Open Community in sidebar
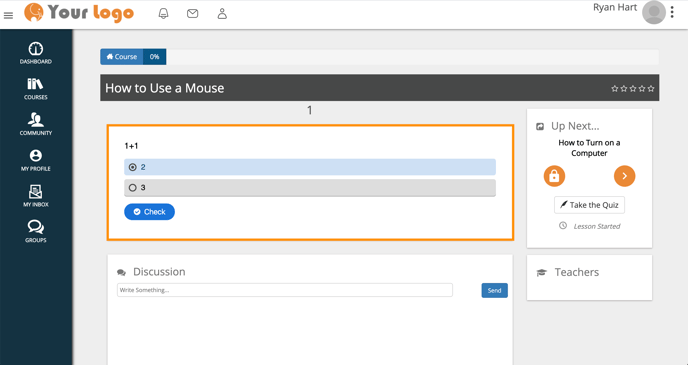 36,125
